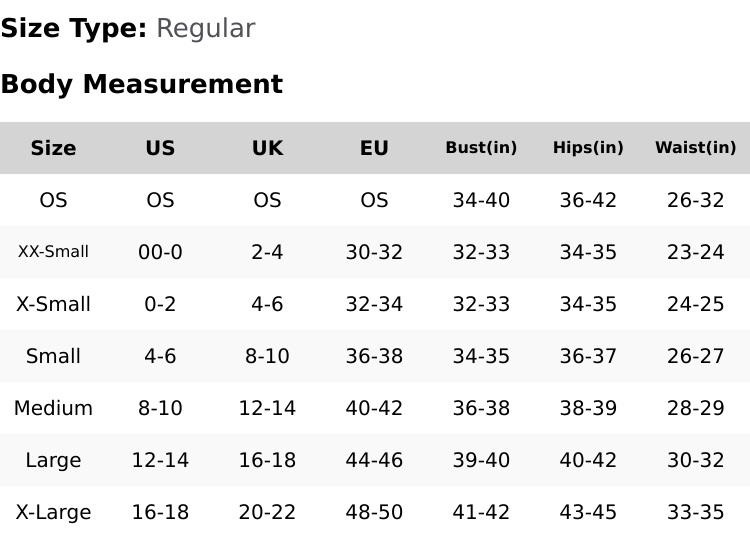Select the Hips(in) column header

pyautogui.click(x=588, y=148)
